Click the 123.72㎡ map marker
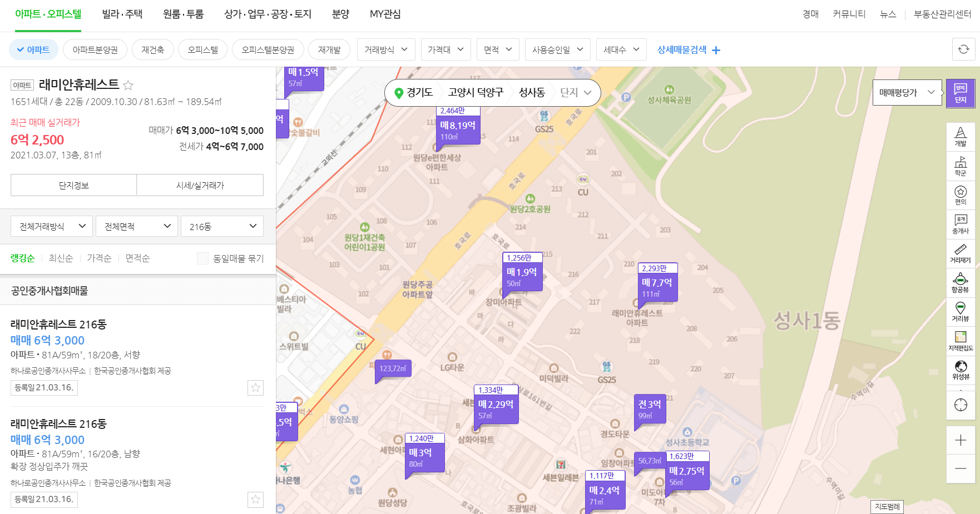The width and height of the screenshot is (980, 514). click(393, 368)
